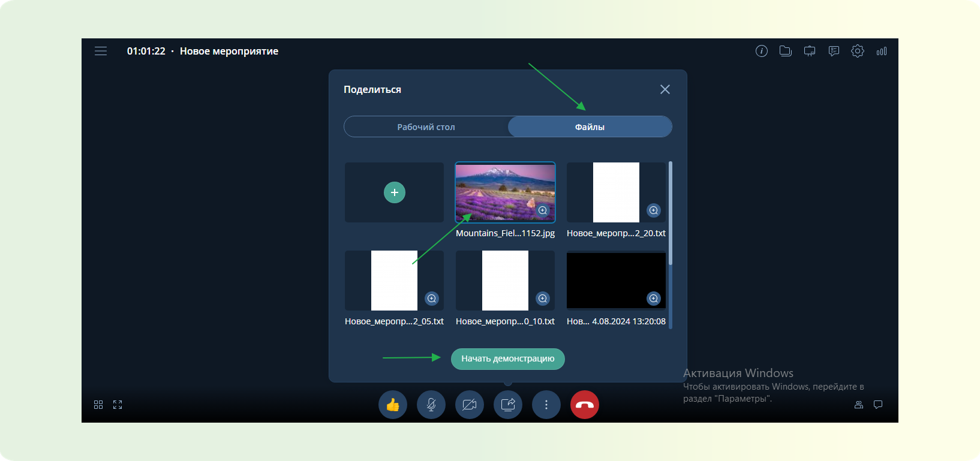The width and height of the screenshot is (980, 461).
Task: Click the Начать демонстрацию button
Action: tap(507, 358)
